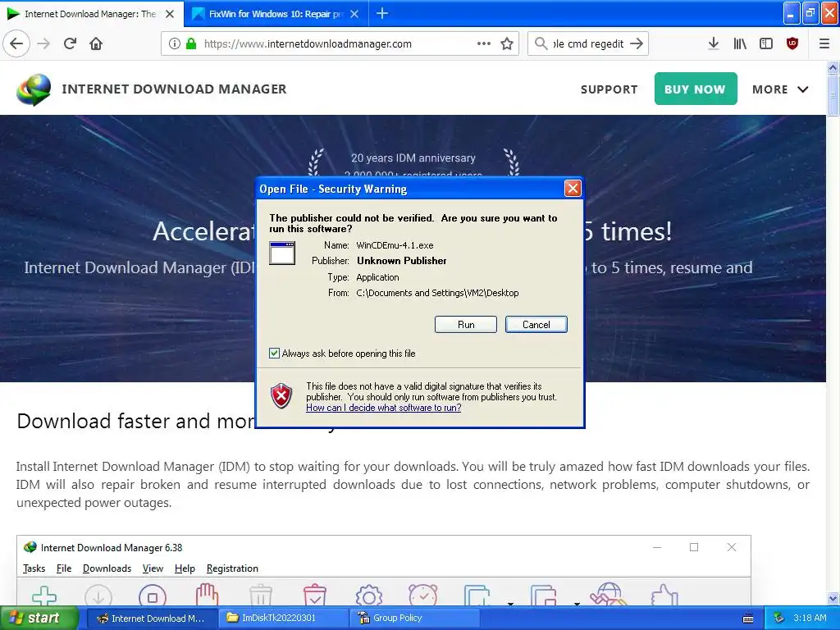Expand the MORE dropdown menu
This screenshot has width=840, height=630.
tap(780, 89)
